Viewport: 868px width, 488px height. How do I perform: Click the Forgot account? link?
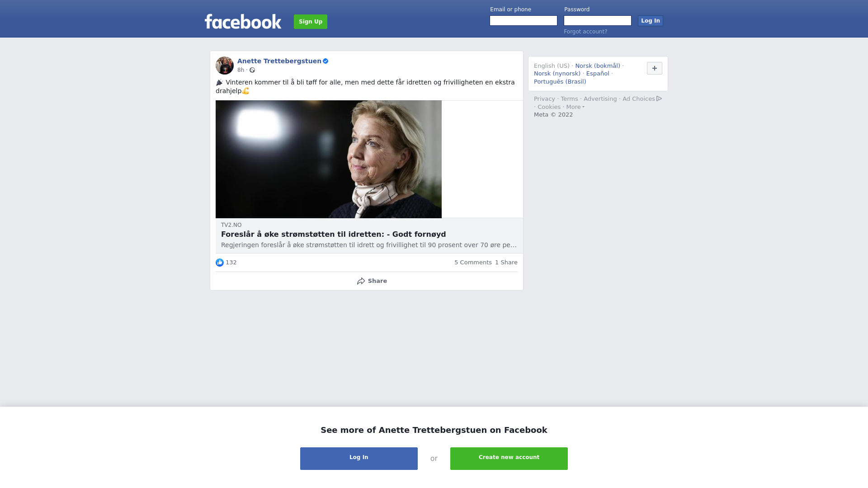(x=585, y=32)
